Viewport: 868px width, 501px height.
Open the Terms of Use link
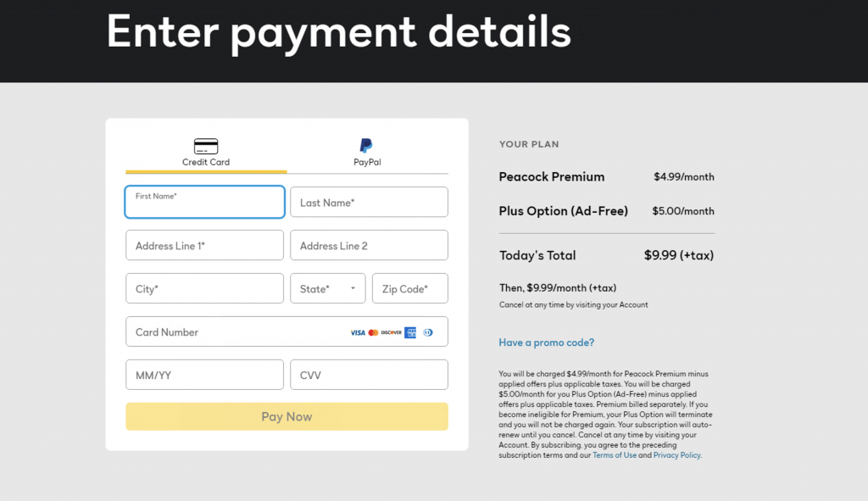click(x=615, y=455)
